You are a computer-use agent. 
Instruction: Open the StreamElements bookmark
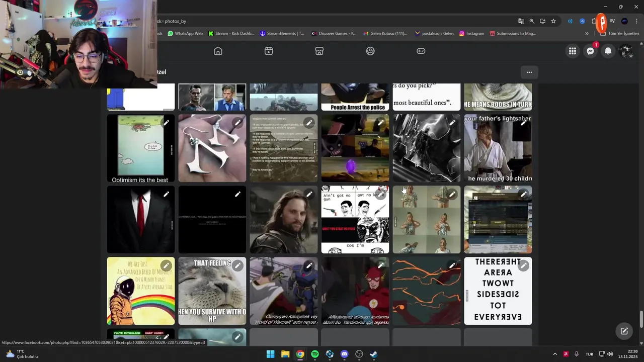tap(282, 34)
